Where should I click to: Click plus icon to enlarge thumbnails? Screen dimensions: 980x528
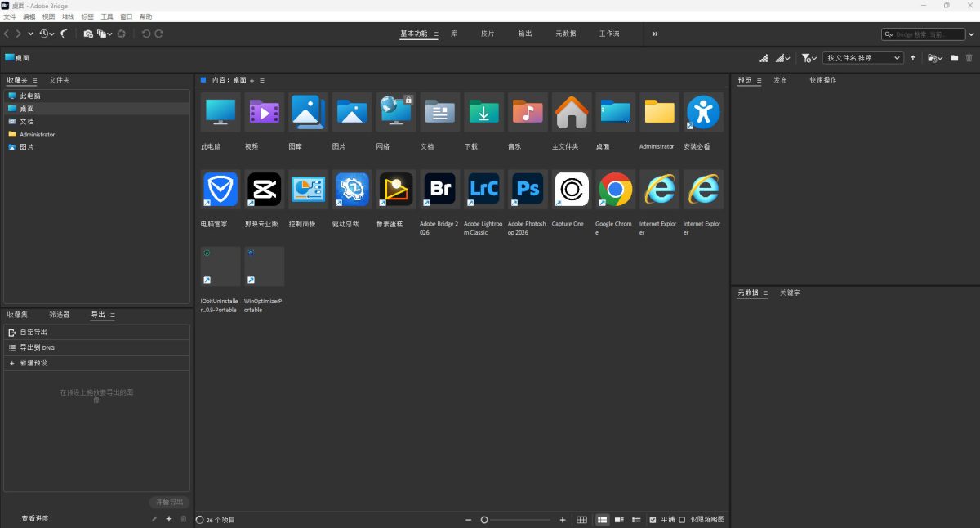[563, 520]
